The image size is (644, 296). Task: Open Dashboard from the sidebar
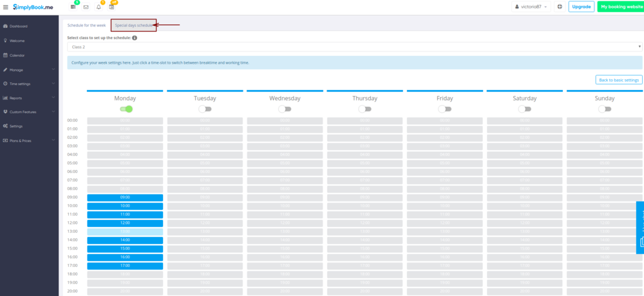click(x=19, y=26)
